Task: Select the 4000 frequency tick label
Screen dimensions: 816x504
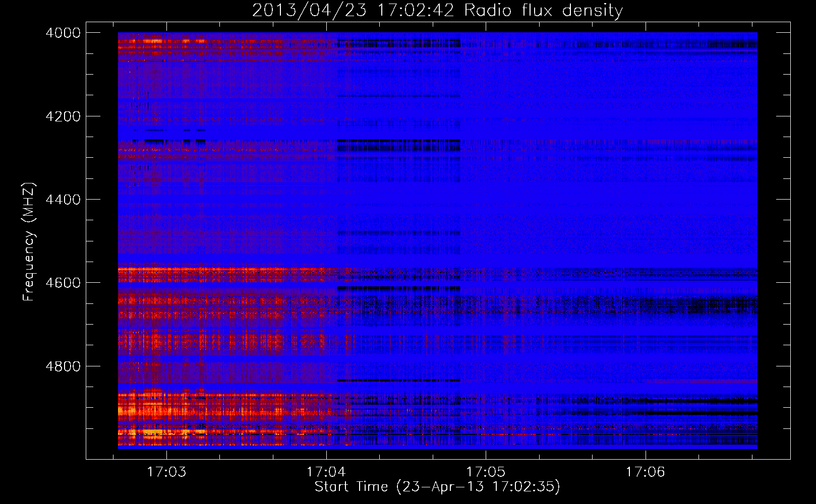Action: [63, 33]
